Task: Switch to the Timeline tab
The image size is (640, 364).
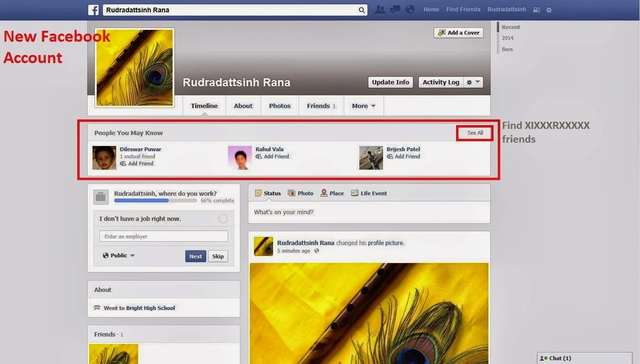Action: pyautogui.click(x=204, y=106)
